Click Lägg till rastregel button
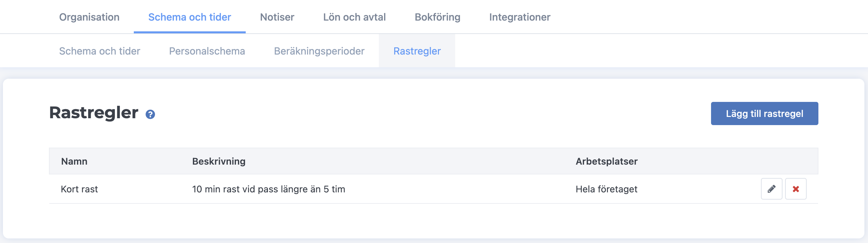 (764, 114)
